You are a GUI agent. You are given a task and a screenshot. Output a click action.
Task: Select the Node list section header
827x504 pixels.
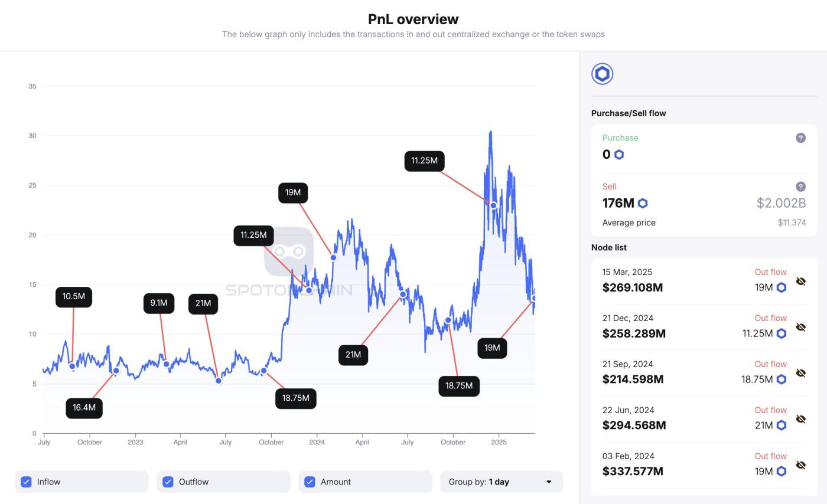pos(609,247)
